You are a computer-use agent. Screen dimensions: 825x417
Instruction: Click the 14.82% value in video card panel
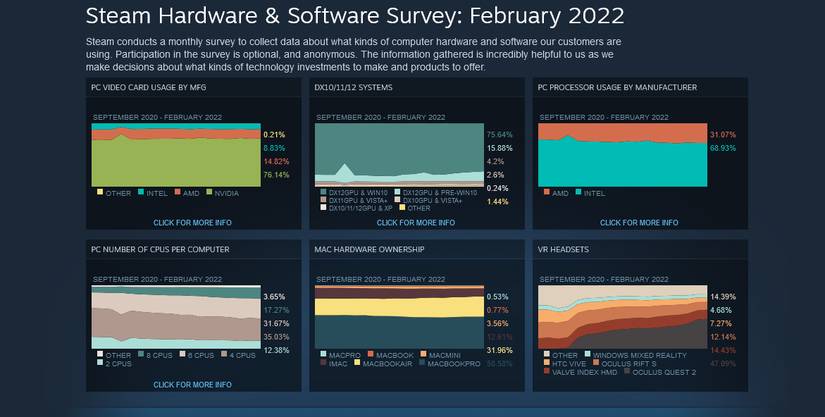[x=276, y=161]
